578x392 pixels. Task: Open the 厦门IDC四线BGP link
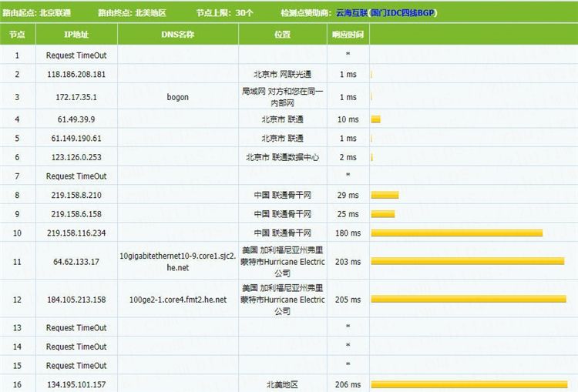(402, 12)
